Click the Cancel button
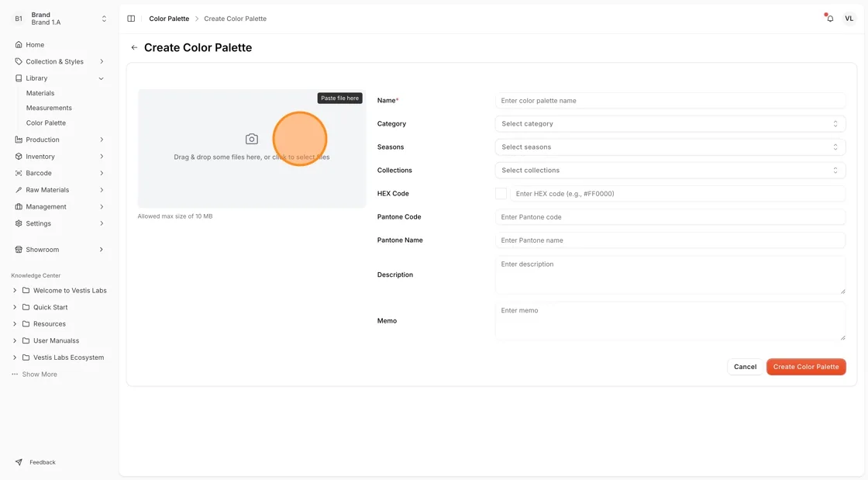868x480 pixels. 745,367
